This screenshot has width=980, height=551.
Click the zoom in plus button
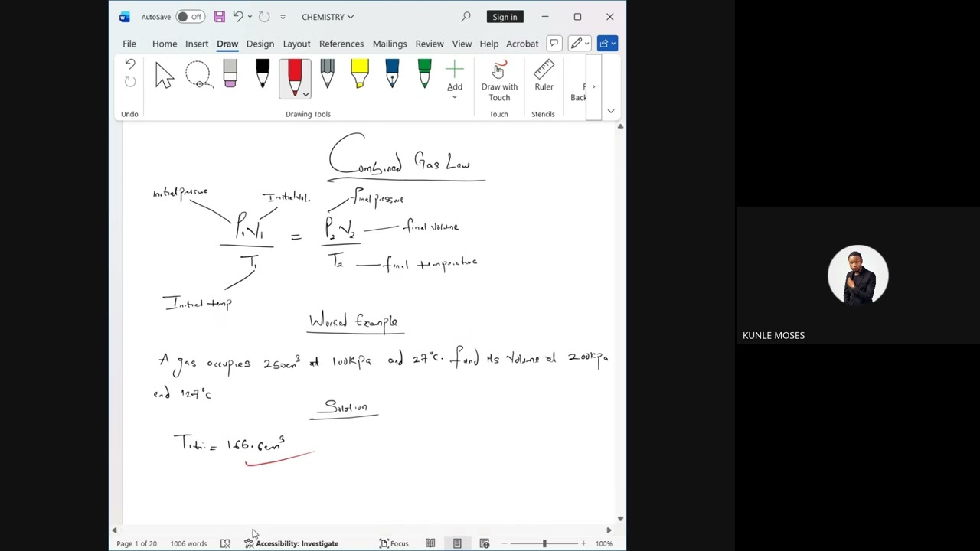pos(583,543)
